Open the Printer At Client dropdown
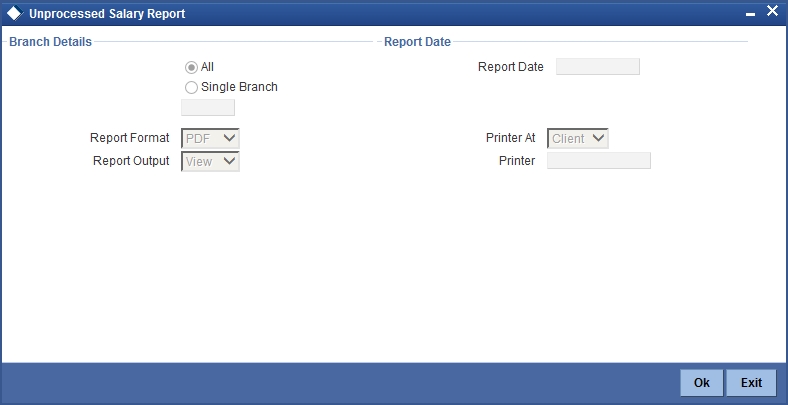 [577, 138]
